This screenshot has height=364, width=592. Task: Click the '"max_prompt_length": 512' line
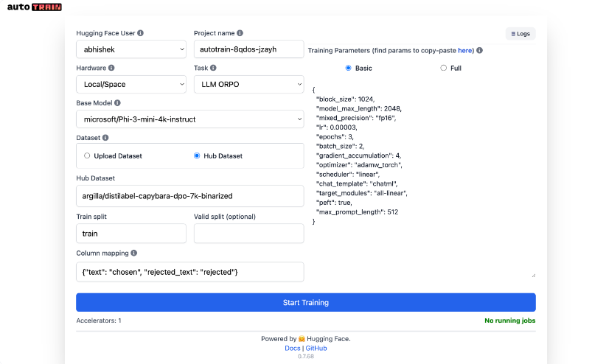pos(357,212)
